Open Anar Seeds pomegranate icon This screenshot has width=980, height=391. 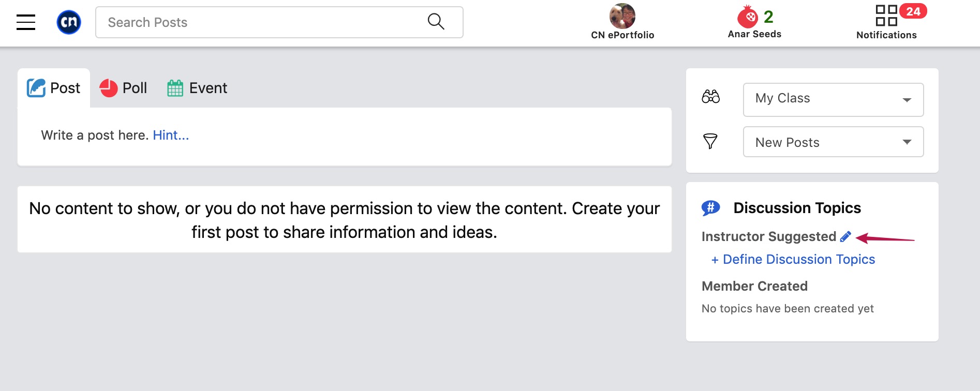747,17
